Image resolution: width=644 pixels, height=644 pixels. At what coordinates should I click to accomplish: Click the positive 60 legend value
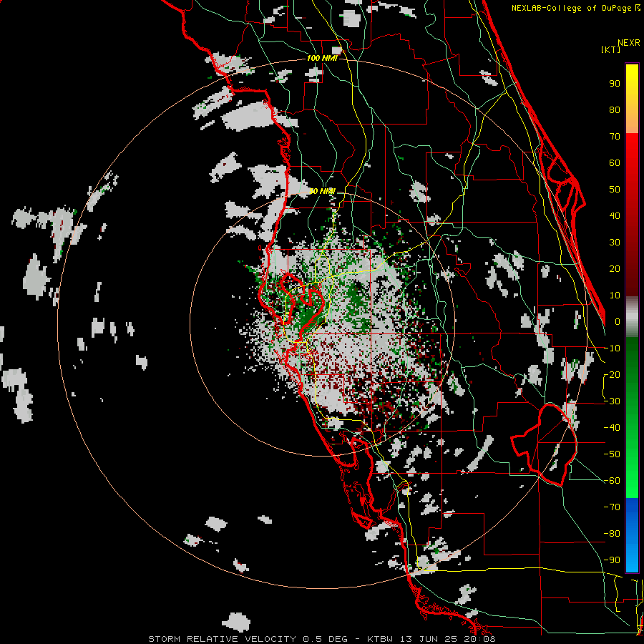point(615,162)
